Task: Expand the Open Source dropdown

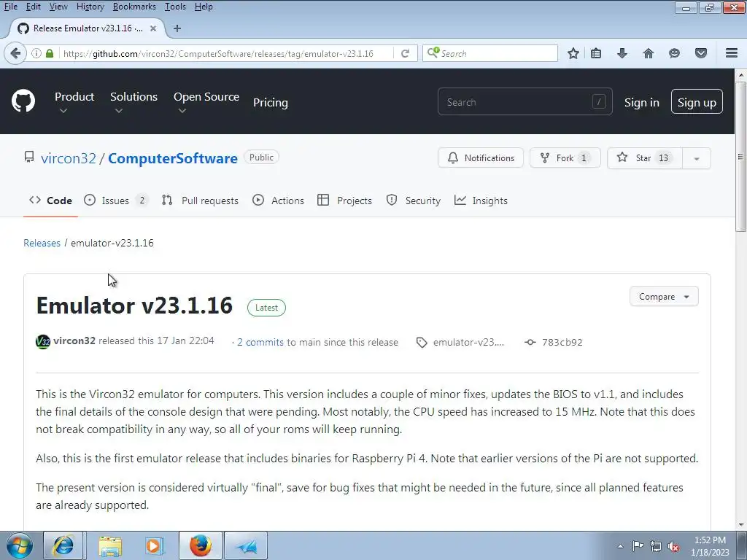Action: point(206,102)
